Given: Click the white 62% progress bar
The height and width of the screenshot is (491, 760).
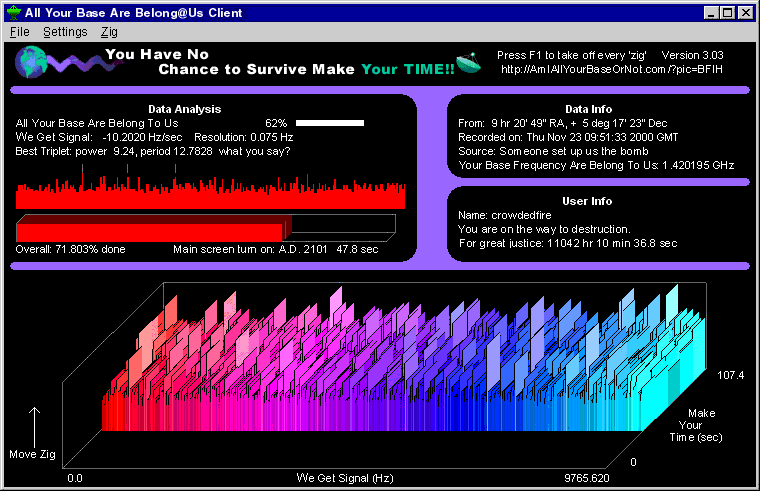Looking at the screenshot, I should (x=330, y=123).
